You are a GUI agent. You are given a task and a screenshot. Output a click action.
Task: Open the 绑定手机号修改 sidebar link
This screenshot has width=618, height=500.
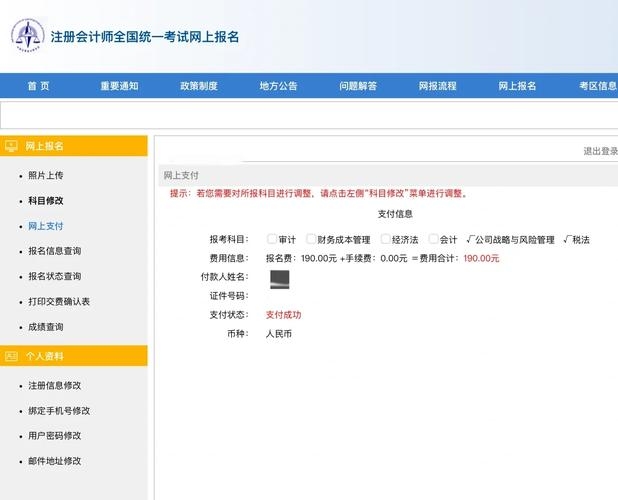(x=59, y=411)
